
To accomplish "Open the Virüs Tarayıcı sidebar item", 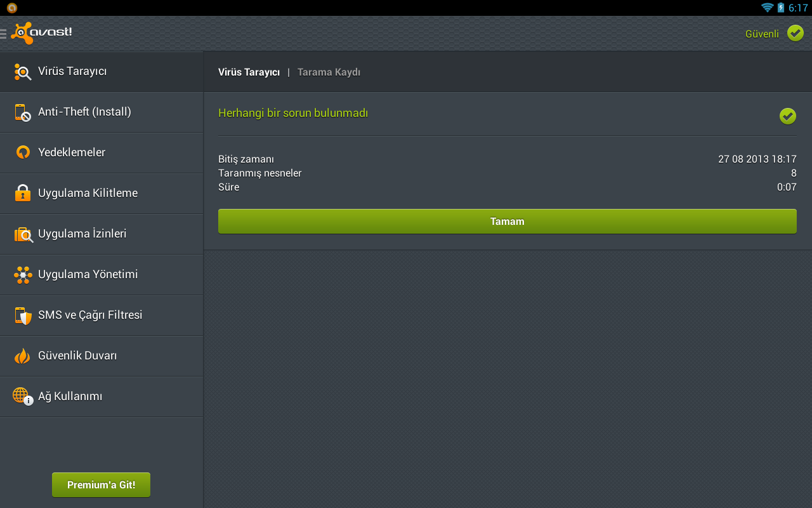I will 101,72.
